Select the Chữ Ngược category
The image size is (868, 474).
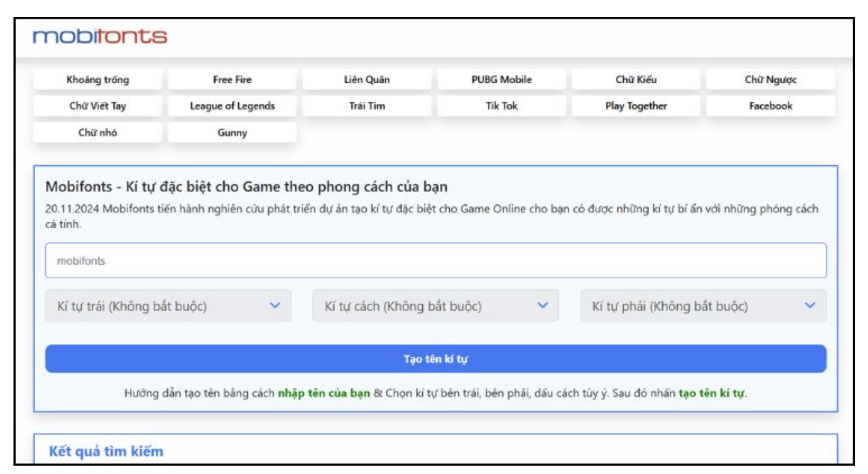coord(770,80)
